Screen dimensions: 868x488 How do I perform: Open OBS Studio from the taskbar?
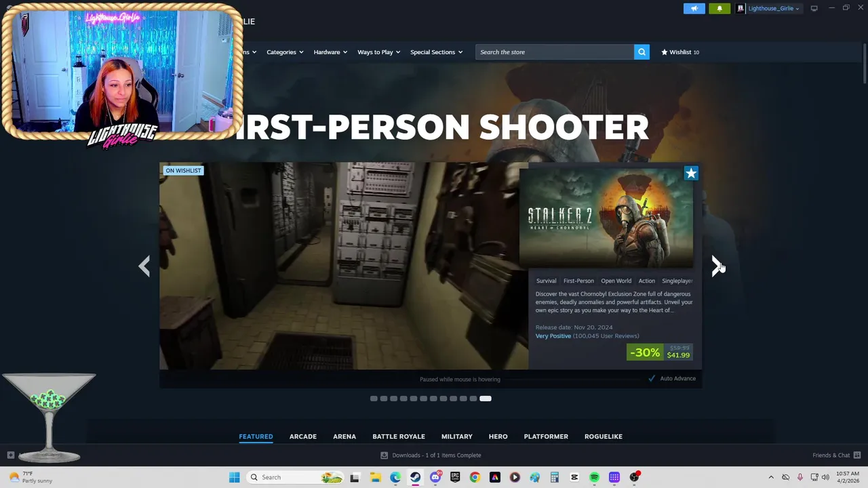click(634, 477)
